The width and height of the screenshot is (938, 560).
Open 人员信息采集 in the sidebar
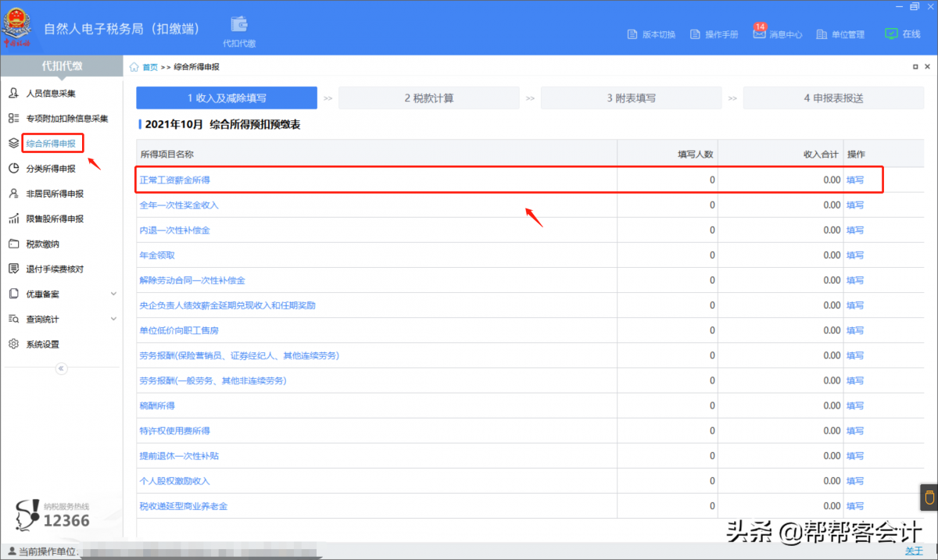pos(51,94)
